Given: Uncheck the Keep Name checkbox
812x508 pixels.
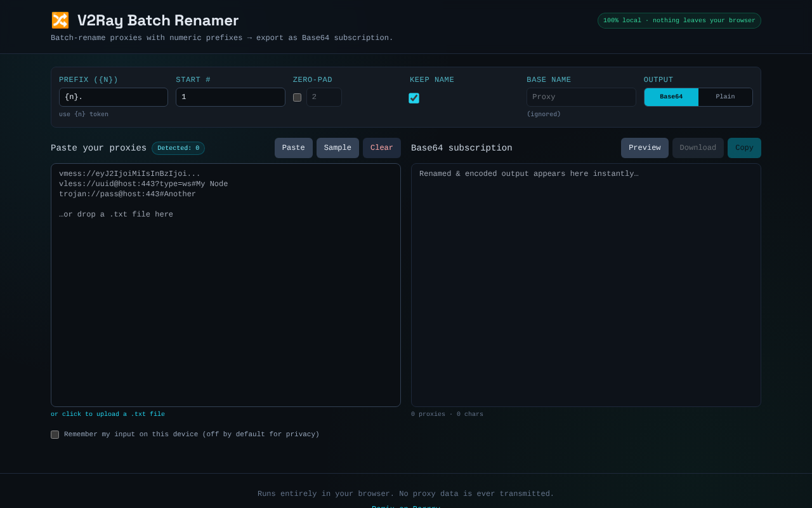Looking at the screenshot, I should (x=414, y=98).
